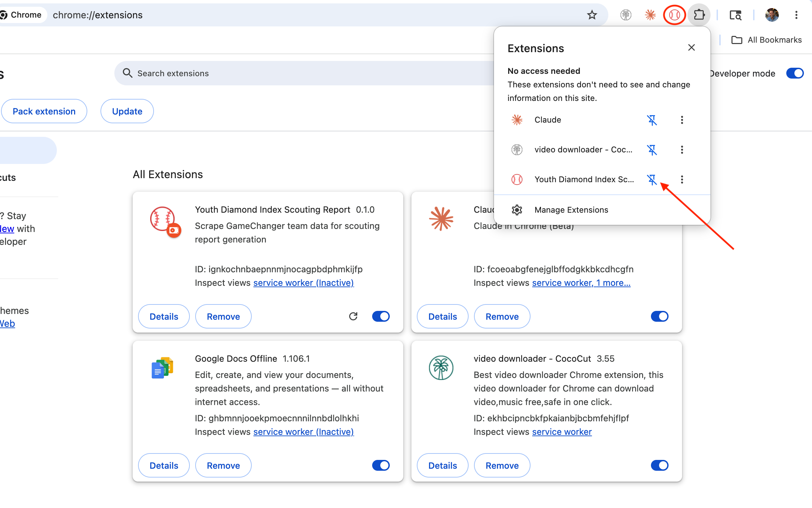Select Claude in the Extensions popup
The image size is (812, 508).
548,120
